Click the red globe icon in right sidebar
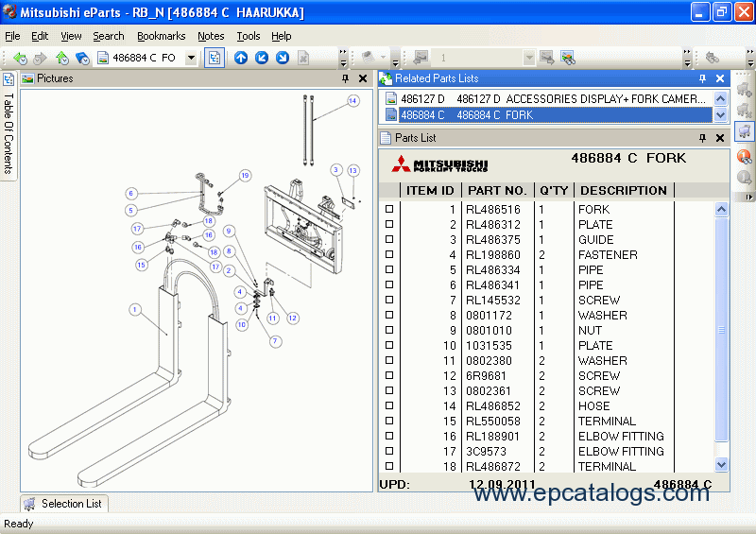The image size is (756, 534). tap(745, 156)
